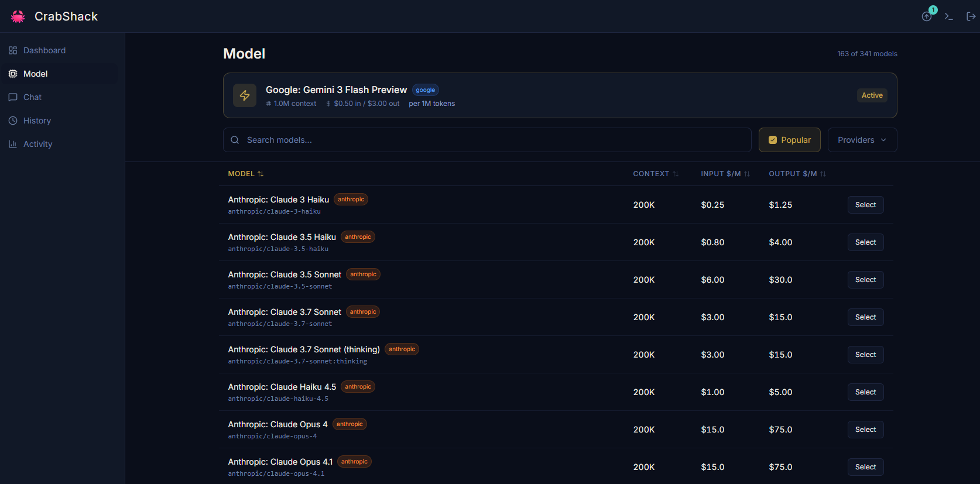Click the $0.80 input price cell
The height and width of the screenshot is (484, 980).
[x=712, y=242]
